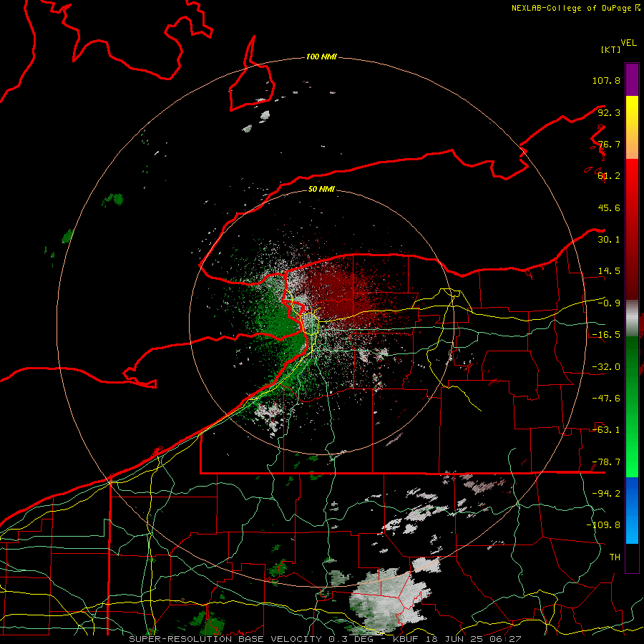Click the 50 NMI range ring label

click(x=321, y=190)
